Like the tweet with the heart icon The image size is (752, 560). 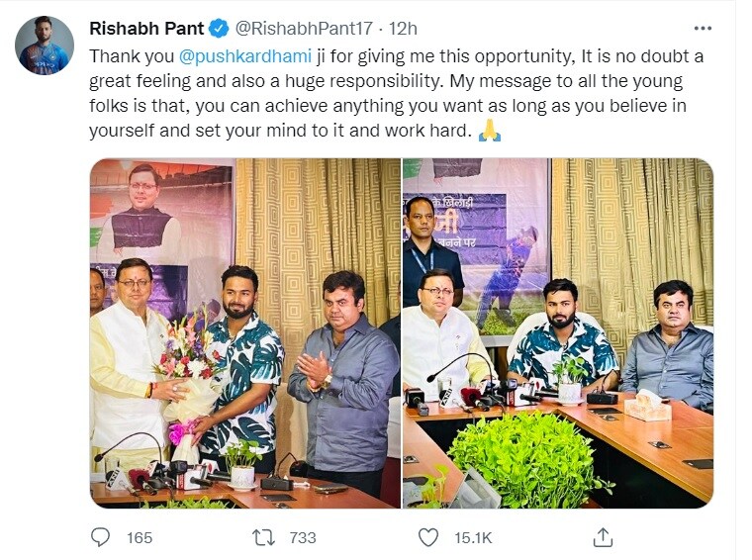[x=428, y=537]
